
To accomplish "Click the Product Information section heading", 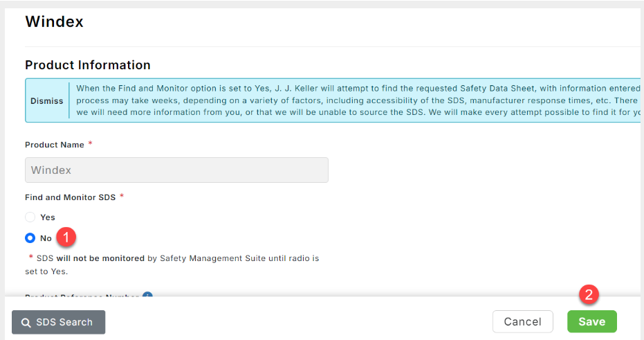I will (x=88, y=65).
